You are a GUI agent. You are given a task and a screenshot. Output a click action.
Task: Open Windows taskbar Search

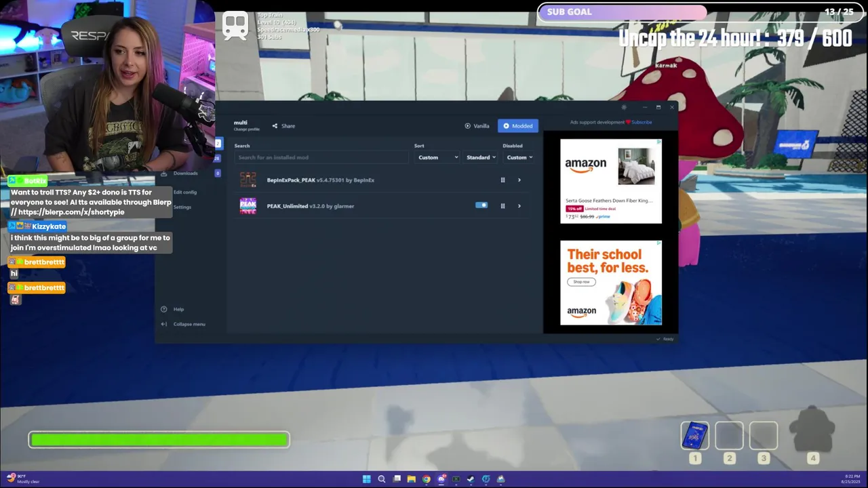pos(382,479)
